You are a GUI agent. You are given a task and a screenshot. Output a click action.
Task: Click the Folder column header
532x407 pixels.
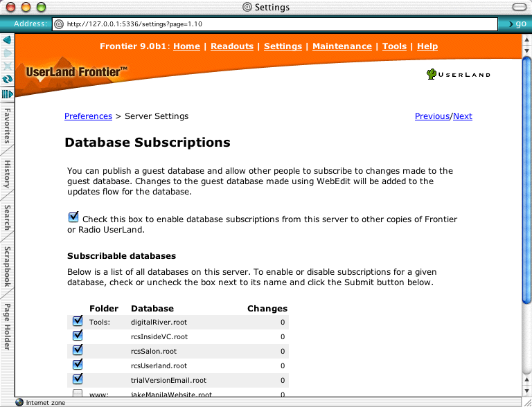[104, 308]
